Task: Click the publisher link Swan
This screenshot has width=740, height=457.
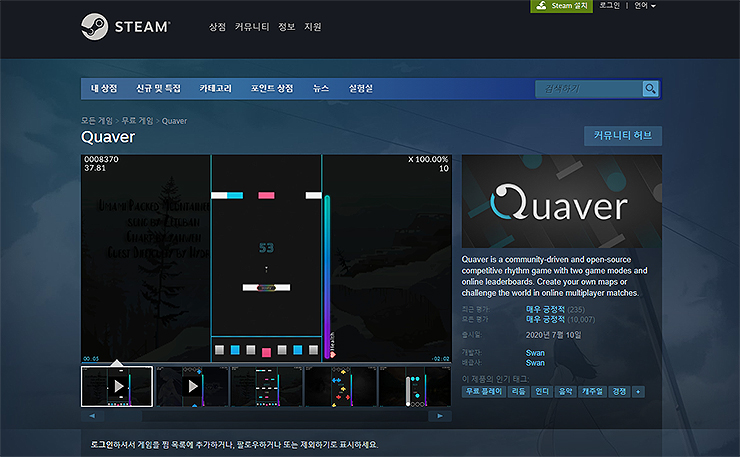Action: click(535, 363)
